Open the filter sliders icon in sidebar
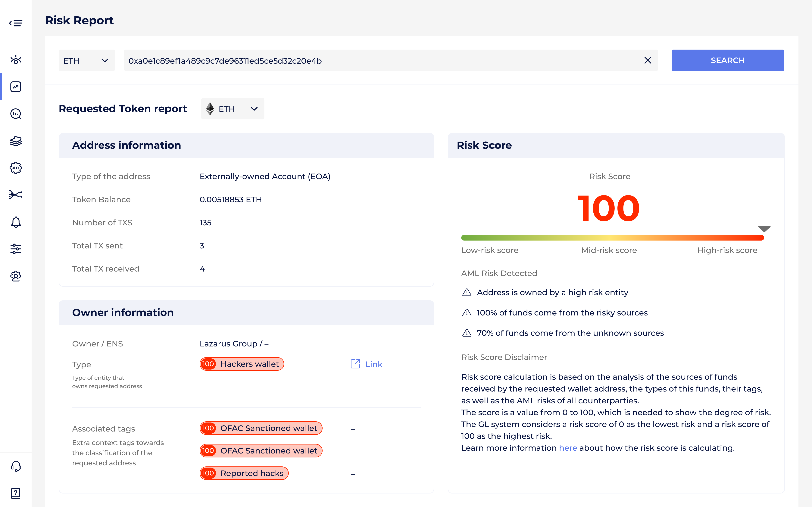The width and height of the screenshot is (812, 507). click(16, 249)
